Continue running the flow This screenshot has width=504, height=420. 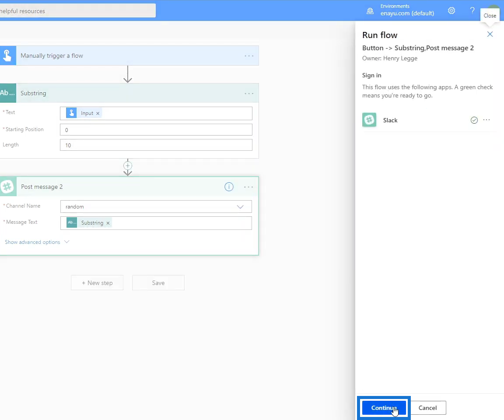pos(384,408)
